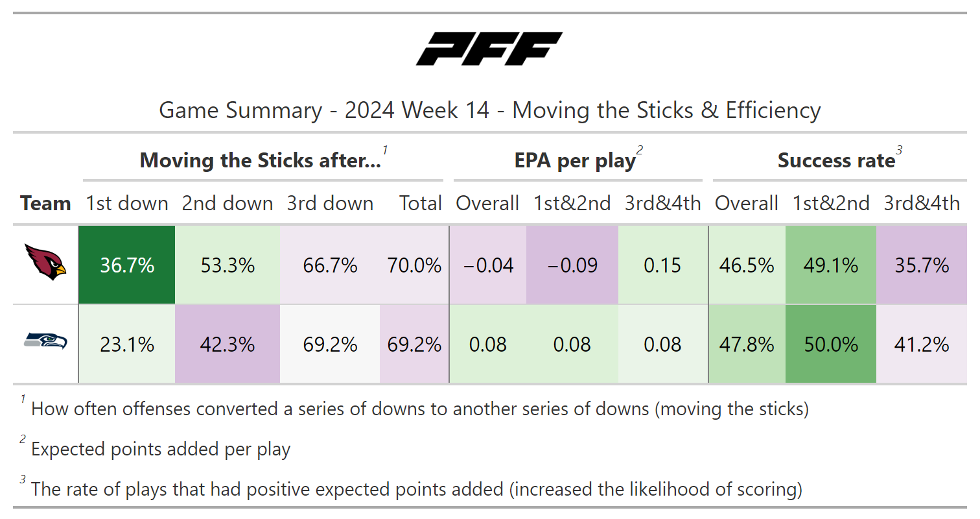980x519 pixels.
Task: Click the '3rd down' column header
Action: (330, 203)
